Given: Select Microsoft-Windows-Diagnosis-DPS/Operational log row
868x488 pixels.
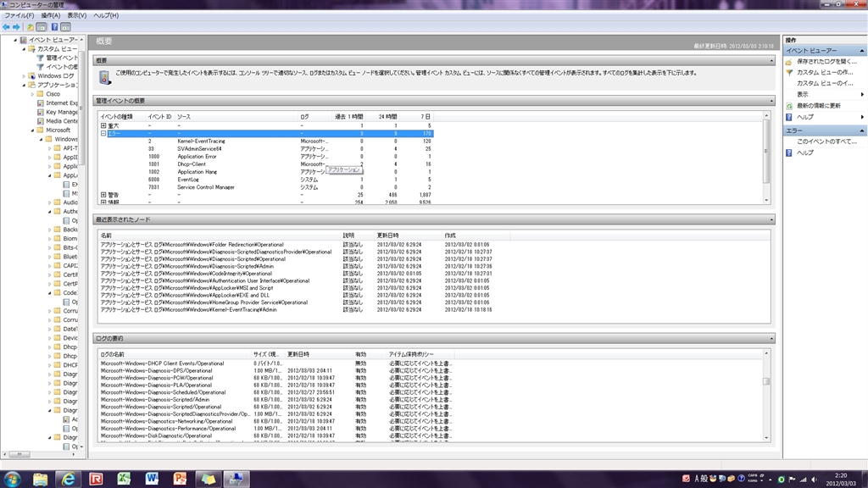Looking at the screenshot, I should [277, 371].
